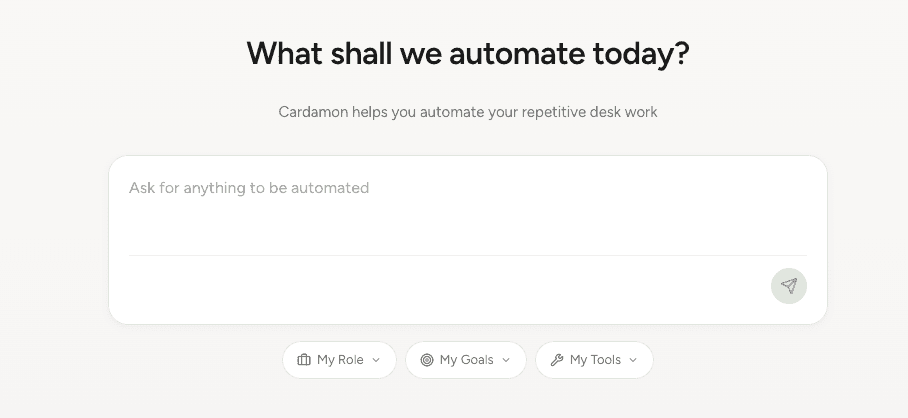908x418 pixels.
Task: Click the paper-plane send icon
Action: (x=789, y=286)
